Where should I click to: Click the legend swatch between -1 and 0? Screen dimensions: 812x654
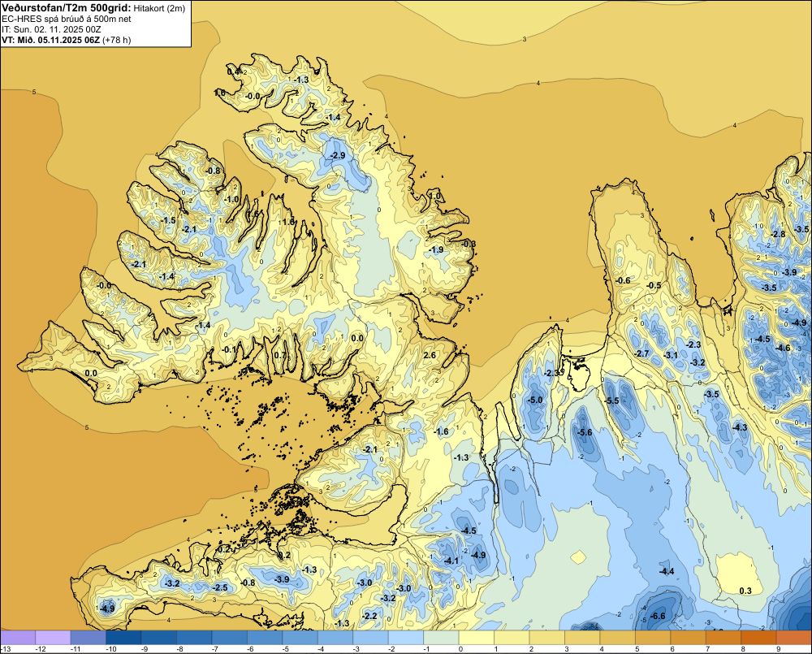pos(441,638)
